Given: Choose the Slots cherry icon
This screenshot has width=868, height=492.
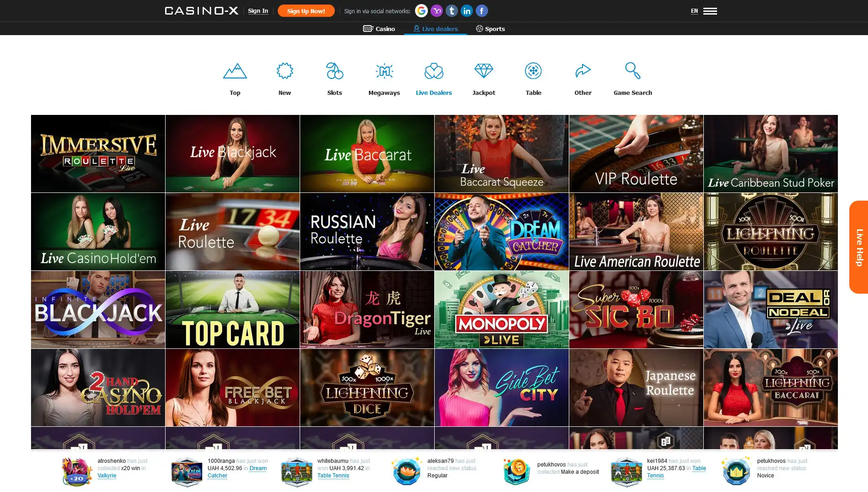Looking at the screenshot, I should point(334,72).
